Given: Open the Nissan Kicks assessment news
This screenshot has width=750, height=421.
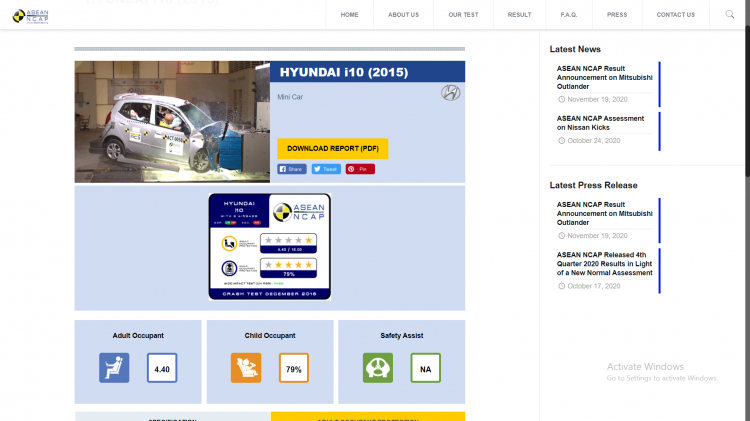Looking at the screenshot, I should click(x=600, y=123).
